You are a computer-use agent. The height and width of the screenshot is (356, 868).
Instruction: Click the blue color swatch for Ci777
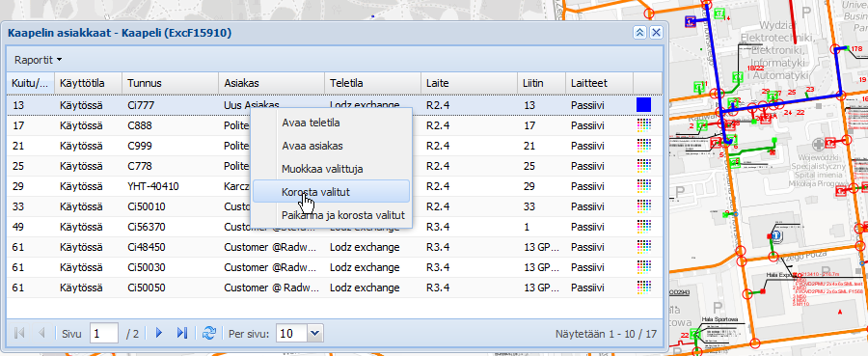point(644,105)
